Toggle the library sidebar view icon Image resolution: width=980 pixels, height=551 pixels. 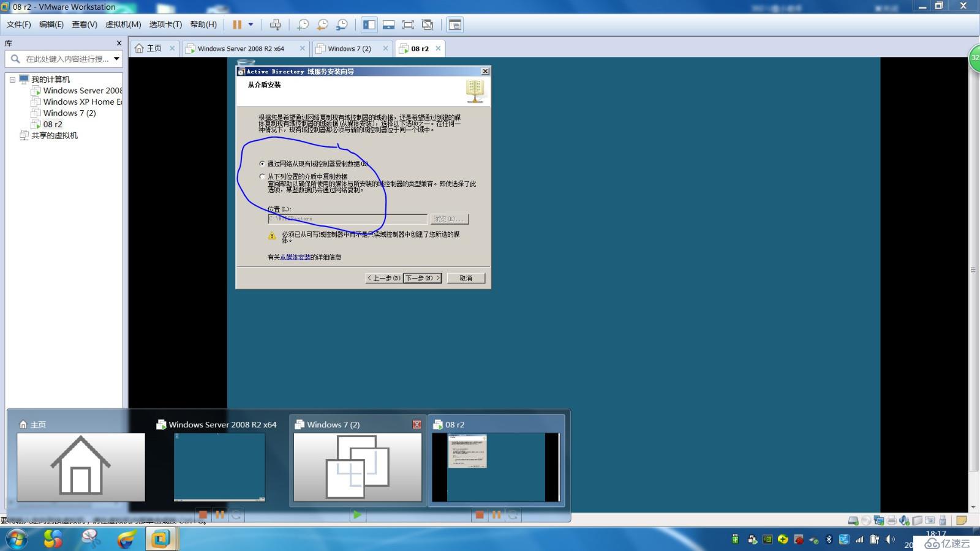(369, 24)
